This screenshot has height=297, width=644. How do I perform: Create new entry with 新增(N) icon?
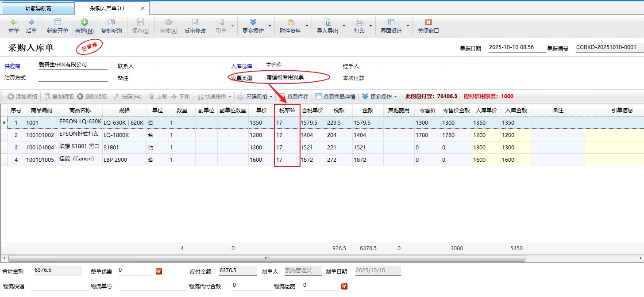(x=84, y=26)
